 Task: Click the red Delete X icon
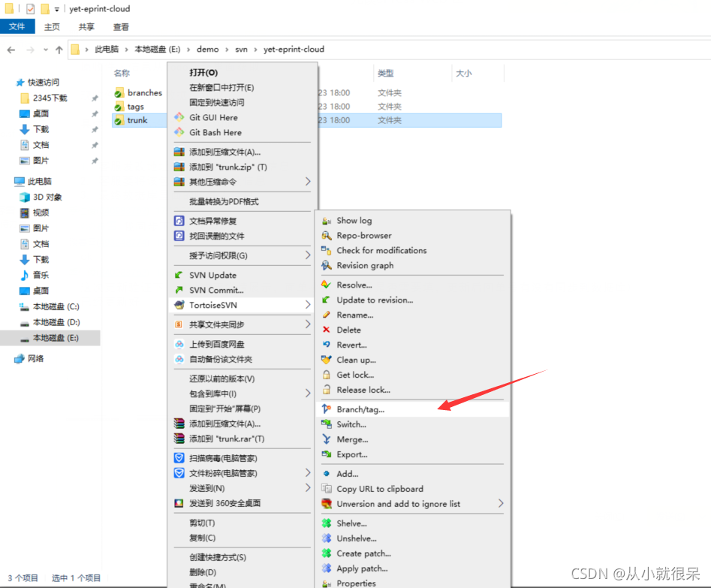coord(327,330)
